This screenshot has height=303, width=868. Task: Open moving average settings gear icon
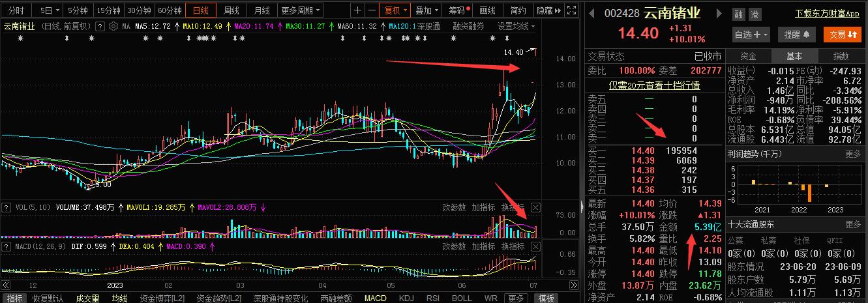click(114, 26)
